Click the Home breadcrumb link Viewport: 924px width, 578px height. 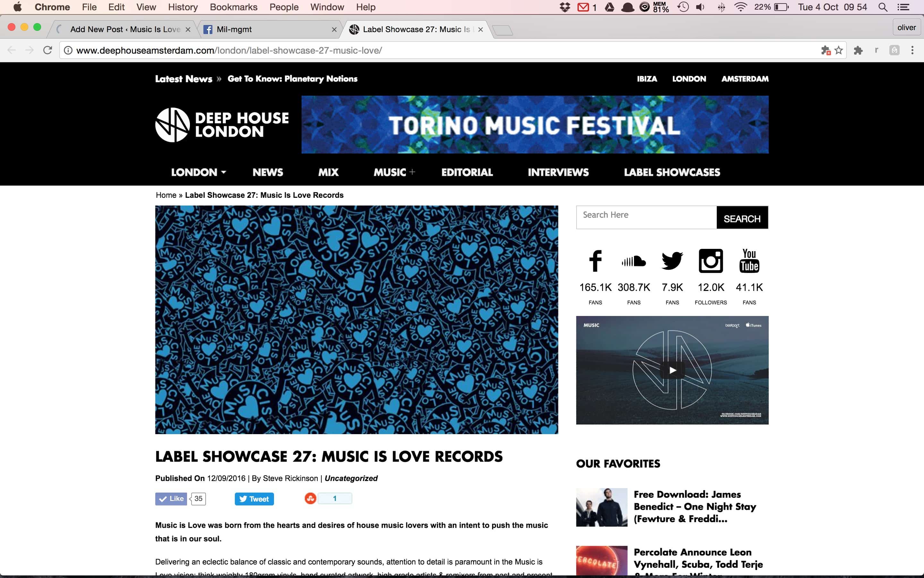tap(166, 195)
